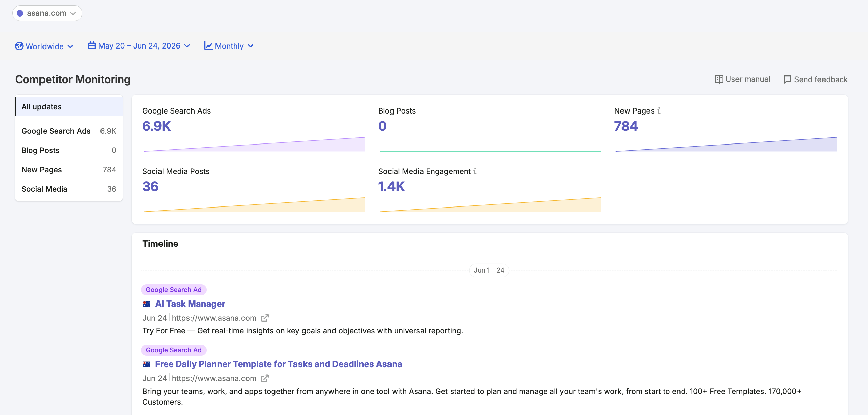Switch to New Pages in sidebar
The width and height of the screenshot is (868, 415).
[69, 170]
